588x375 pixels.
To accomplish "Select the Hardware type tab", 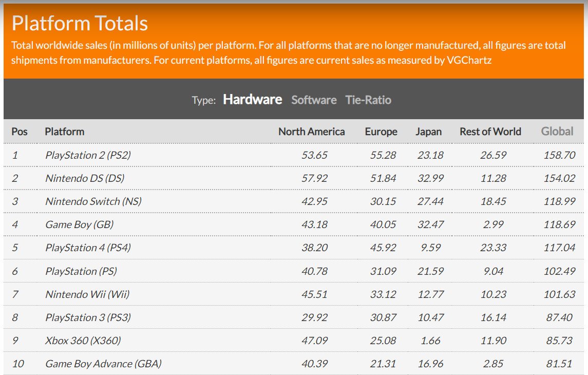I will (252, 100).
